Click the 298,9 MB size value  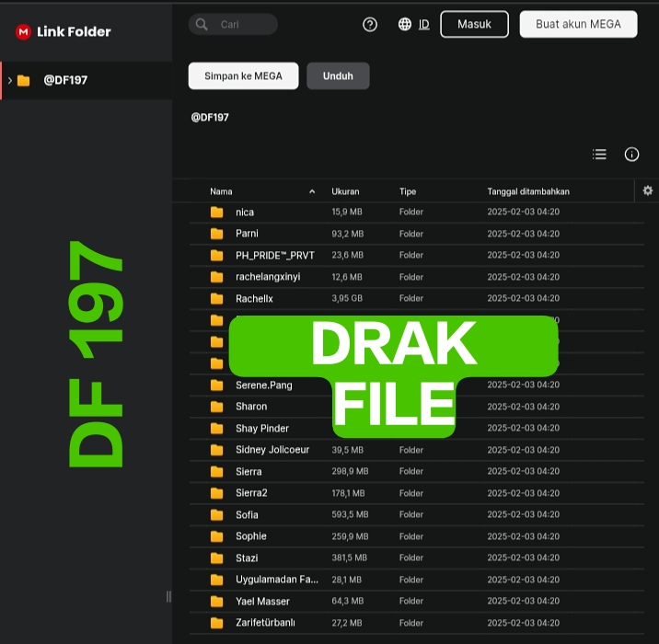click(350, 471)
